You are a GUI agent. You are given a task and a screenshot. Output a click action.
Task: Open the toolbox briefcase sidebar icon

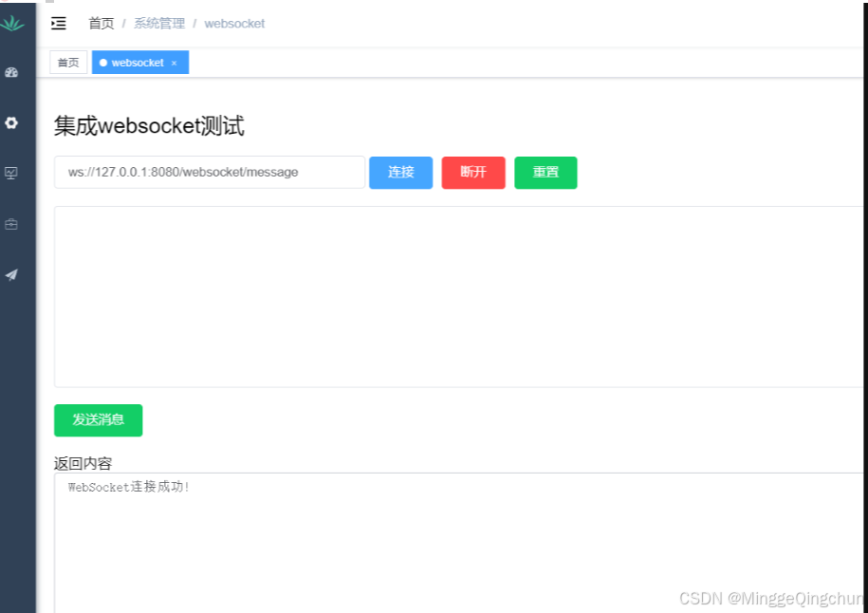[x=11, y=224]
